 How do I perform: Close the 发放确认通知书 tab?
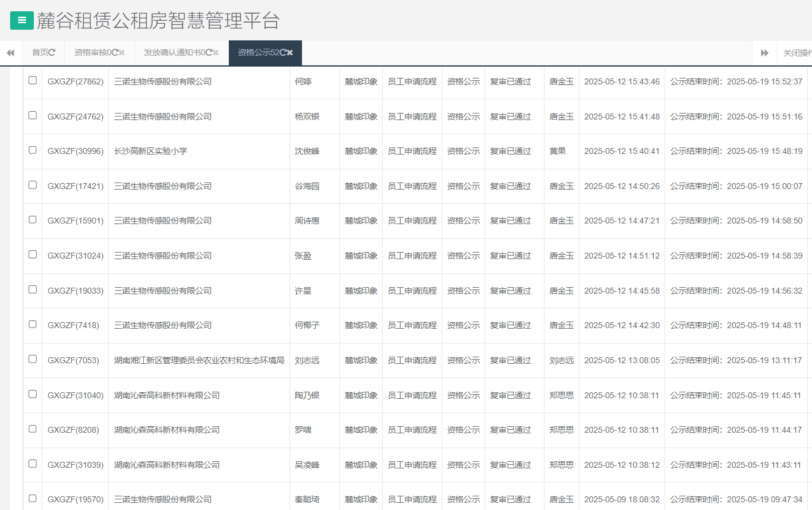[216, 53]
